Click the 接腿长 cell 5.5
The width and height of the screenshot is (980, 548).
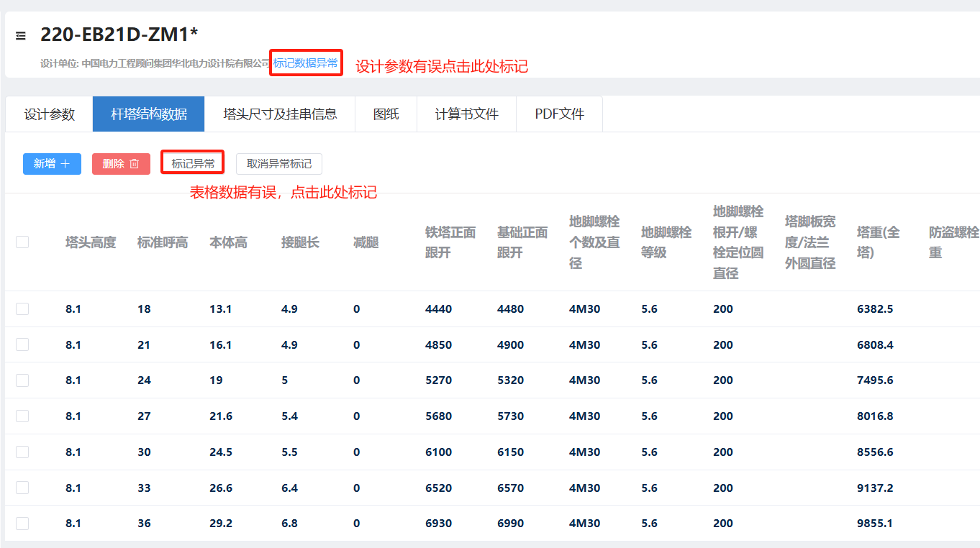289,452
